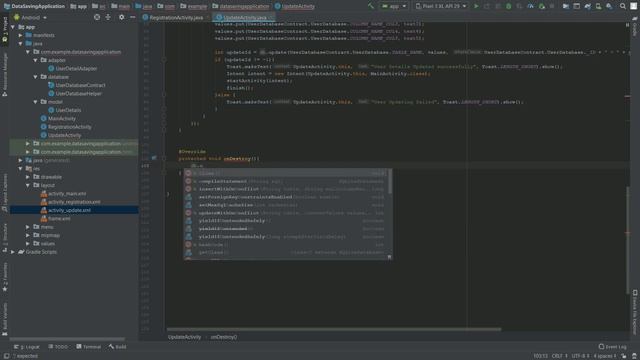
Task: Open the Favorites side tab
Action: point(5,278)
